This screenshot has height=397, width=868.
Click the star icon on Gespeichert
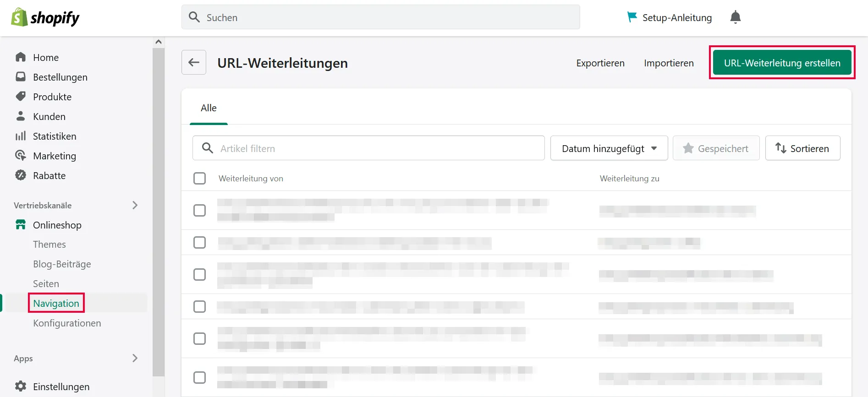tap(688, 148)
